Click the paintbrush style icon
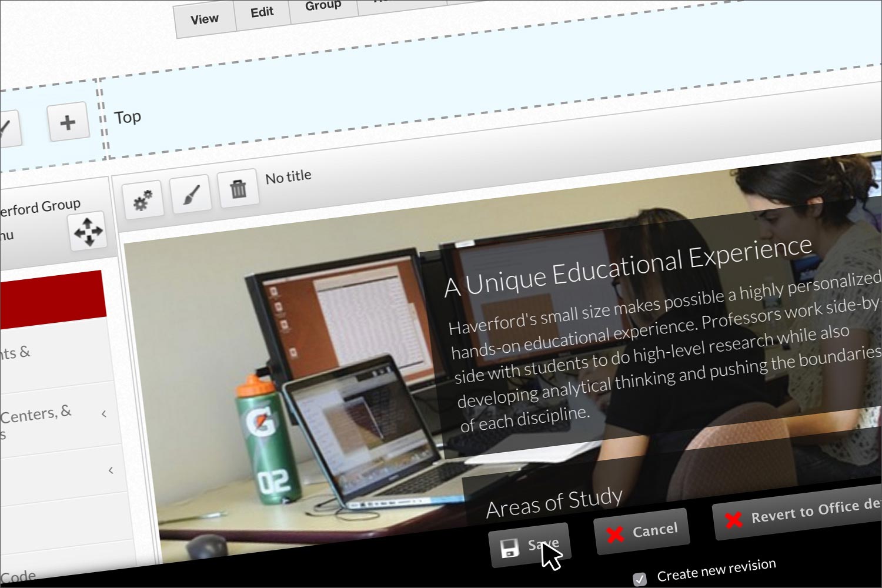The width and height of the screenshot is (882, 588). [x=191, y=194]
